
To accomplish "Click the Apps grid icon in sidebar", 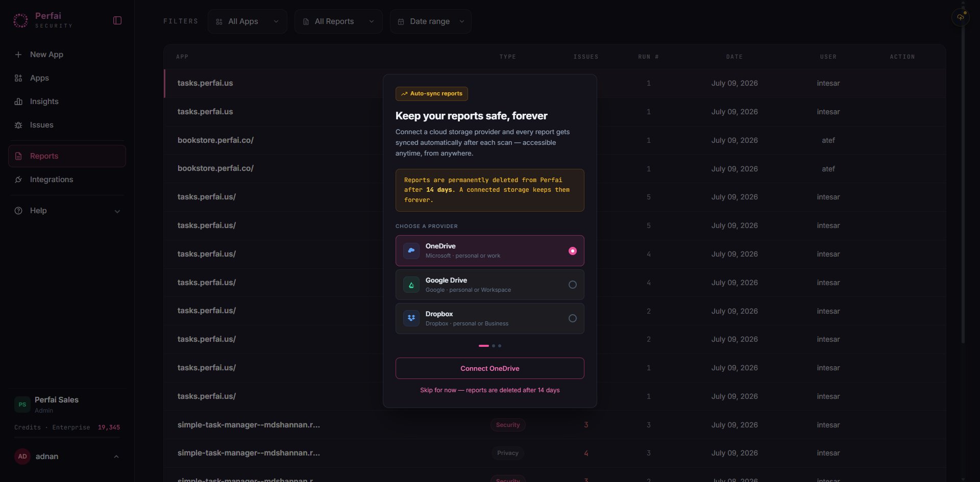I will click(x=18, y=78).
